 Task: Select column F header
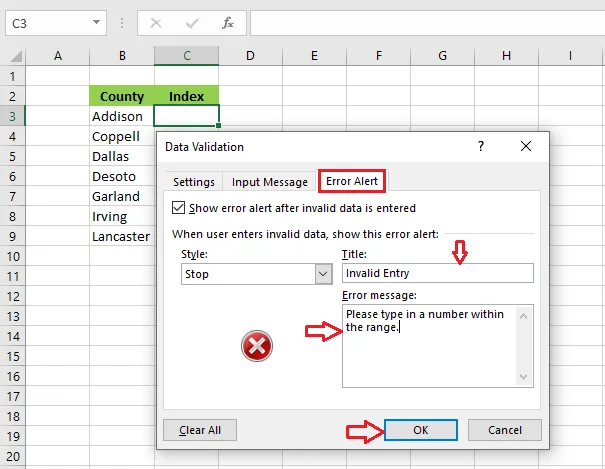pyautogui.click(x=379, y=56)
